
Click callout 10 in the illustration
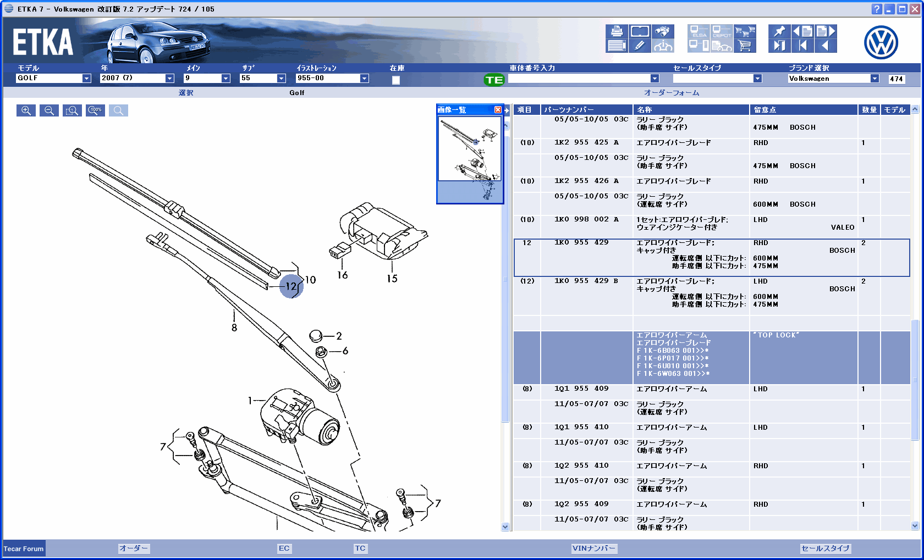pos(311,280)
